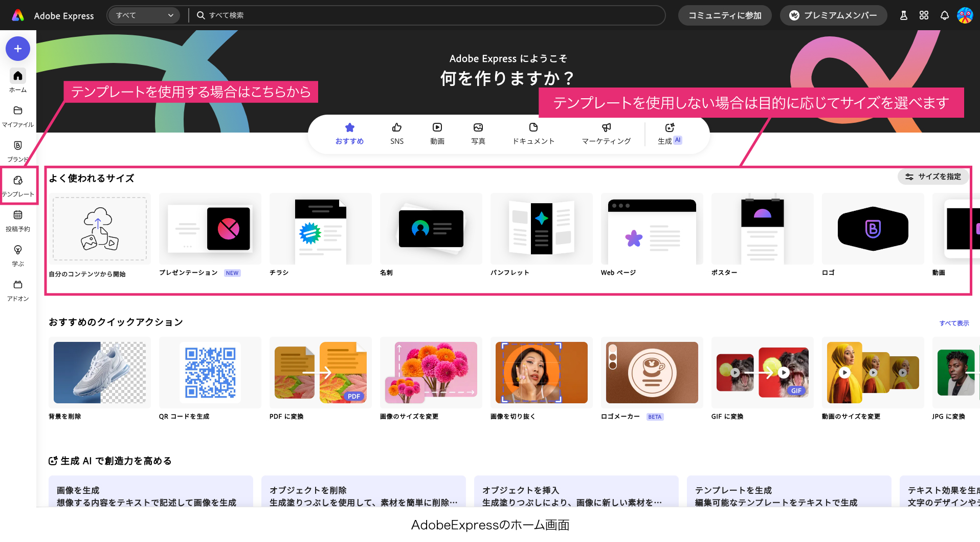Open マイファイル in the sidebar

(x=18, y=116)
